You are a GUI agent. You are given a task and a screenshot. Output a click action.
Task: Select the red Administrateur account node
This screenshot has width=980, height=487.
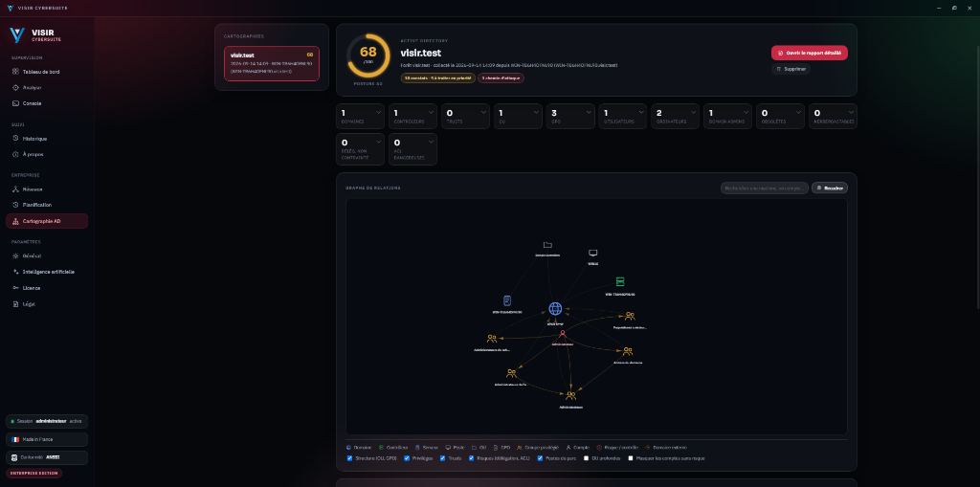pyautogui.click(x=563, y=334)
